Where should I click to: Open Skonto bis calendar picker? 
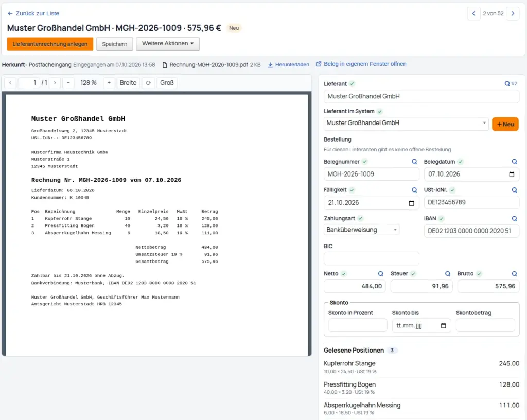443,326
